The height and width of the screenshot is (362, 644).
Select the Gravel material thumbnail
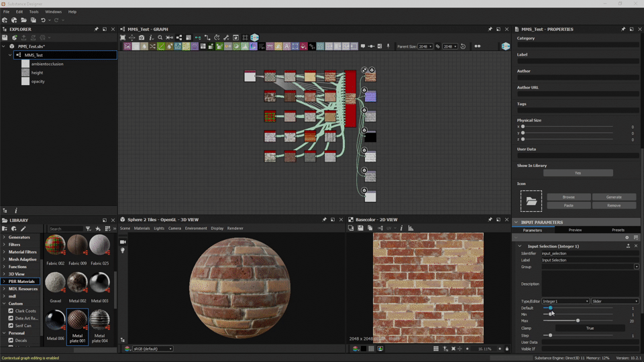coord(56,282)
